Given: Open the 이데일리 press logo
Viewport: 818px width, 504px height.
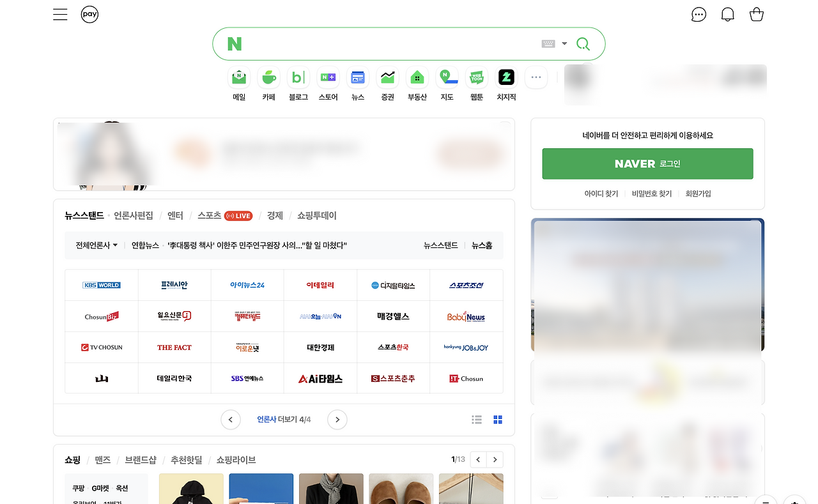Looking at the screenshot, I should (x=320, y=285).
